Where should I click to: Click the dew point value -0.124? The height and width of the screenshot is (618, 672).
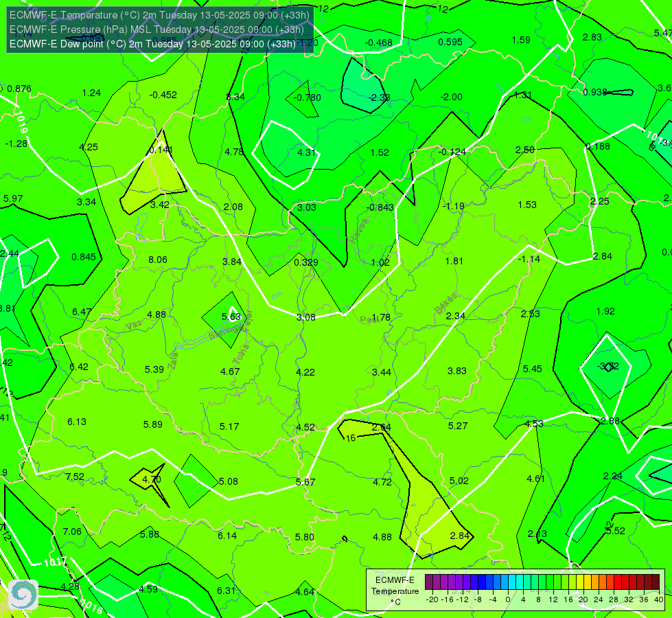tap(452, 151)
